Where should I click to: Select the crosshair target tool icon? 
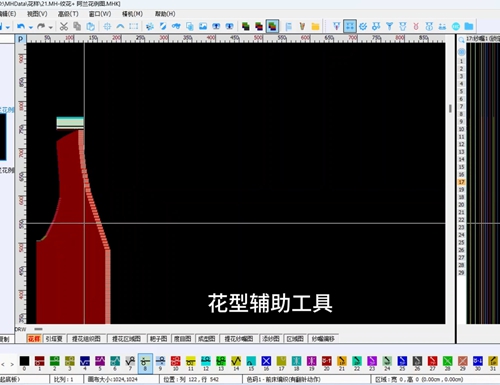(x=107, y=26)
